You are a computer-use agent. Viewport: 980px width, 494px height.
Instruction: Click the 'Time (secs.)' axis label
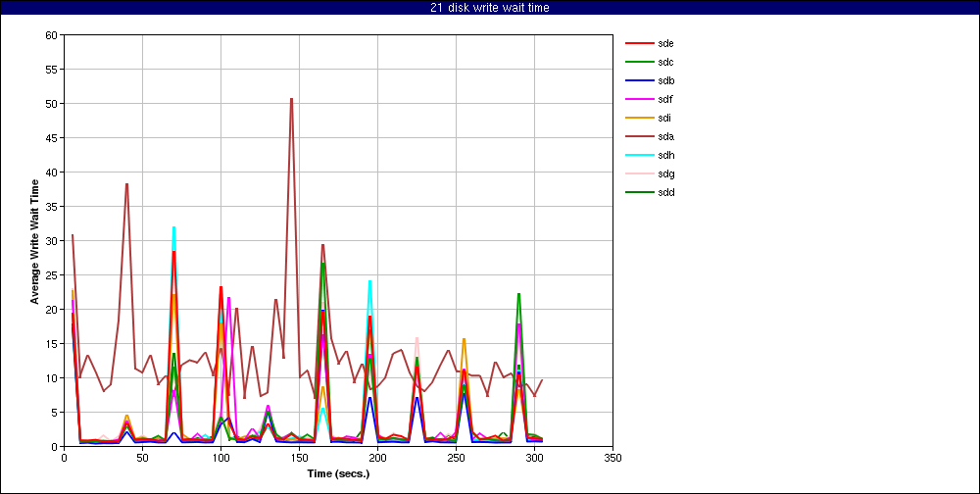click(x=338, y=474)
